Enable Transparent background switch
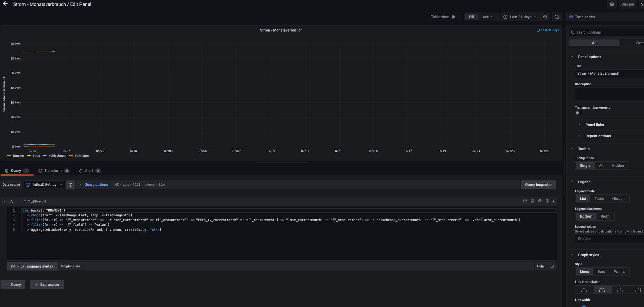The image size is (644, 307). [x=579, y=113]
